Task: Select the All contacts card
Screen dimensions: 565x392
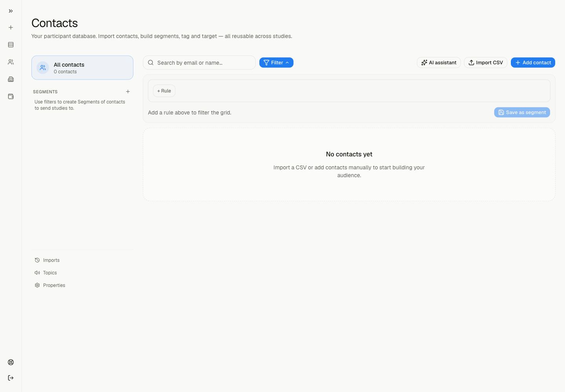Action: point(82,67)
